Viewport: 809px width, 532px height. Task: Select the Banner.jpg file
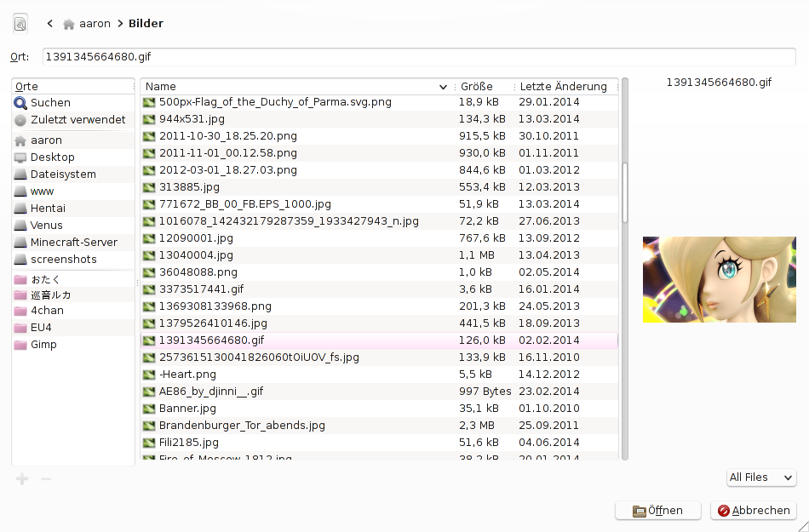[x=379, y=409]
